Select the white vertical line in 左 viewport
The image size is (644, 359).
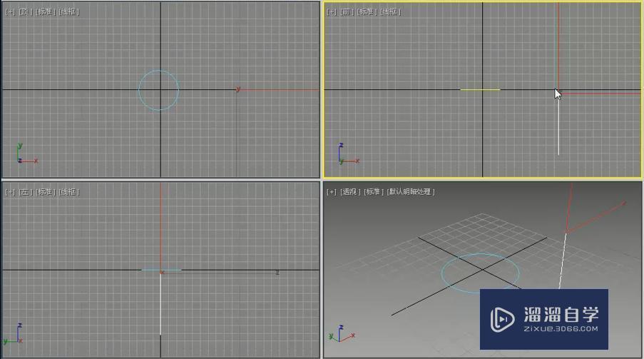click(x=160, y=304)
